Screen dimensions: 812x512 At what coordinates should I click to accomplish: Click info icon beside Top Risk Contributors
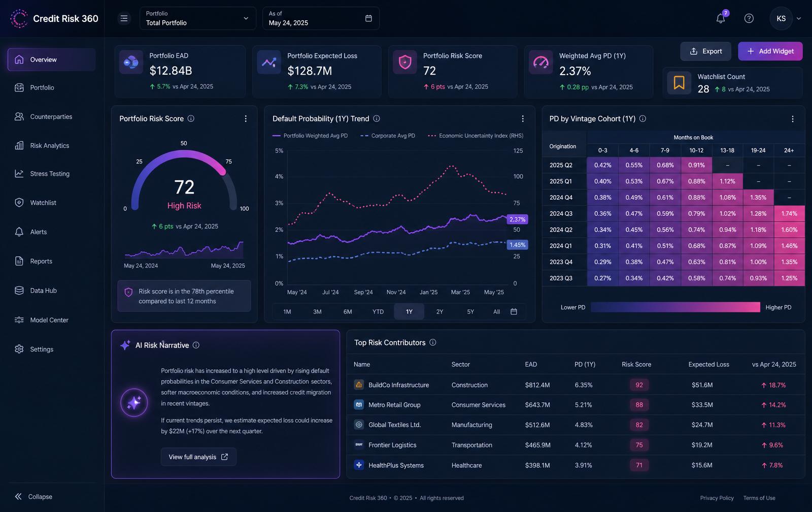pos(433,342)
